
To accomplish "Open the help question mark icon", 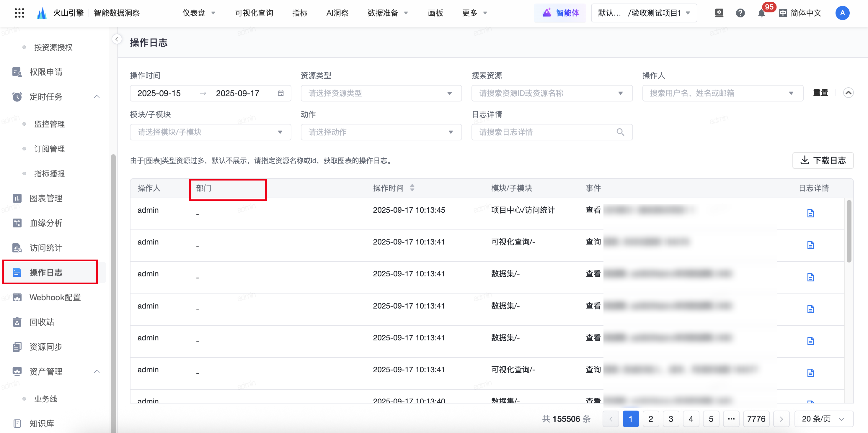I will click(x=740, y=13).
